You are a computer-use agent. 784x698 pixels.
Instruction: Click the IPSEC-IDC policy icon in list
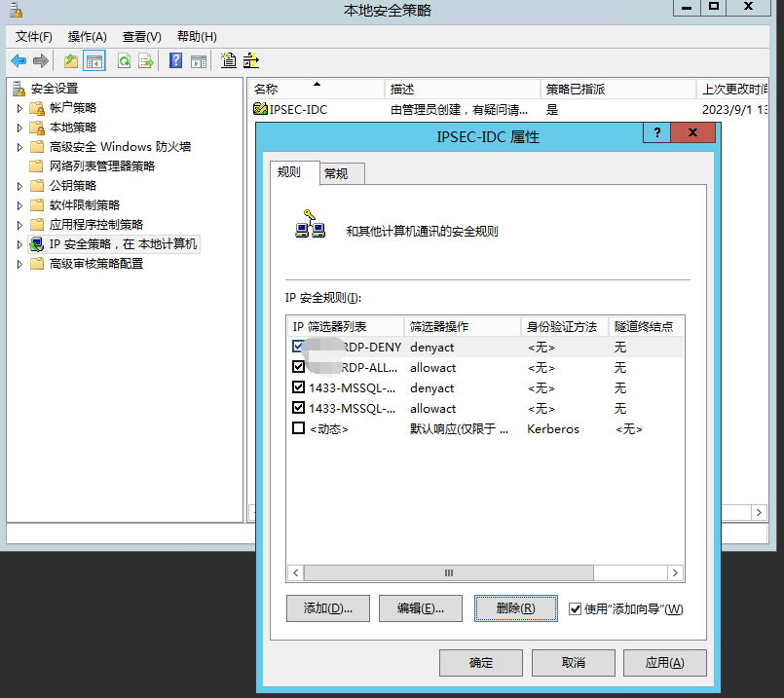tap(260, 110)
